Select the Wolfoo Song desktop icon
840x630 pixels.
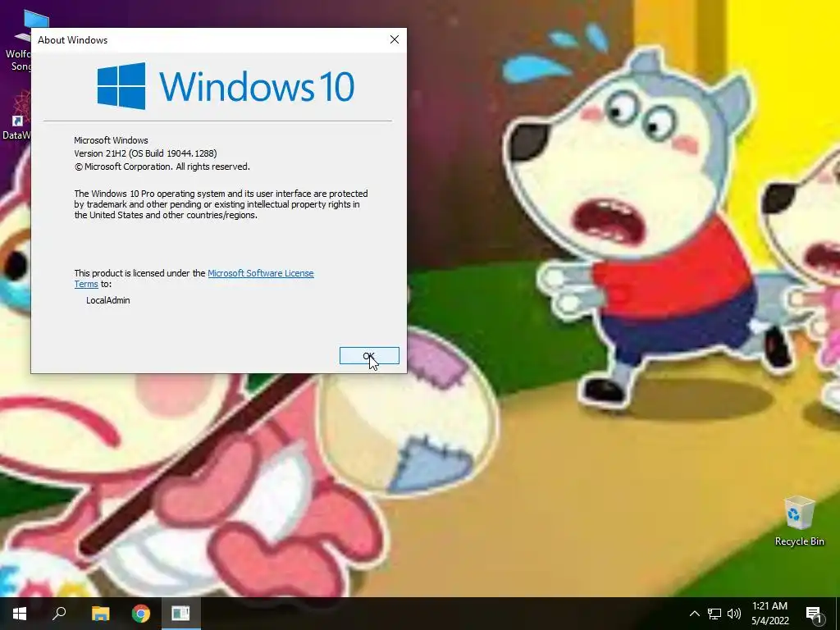click(16, 42)
